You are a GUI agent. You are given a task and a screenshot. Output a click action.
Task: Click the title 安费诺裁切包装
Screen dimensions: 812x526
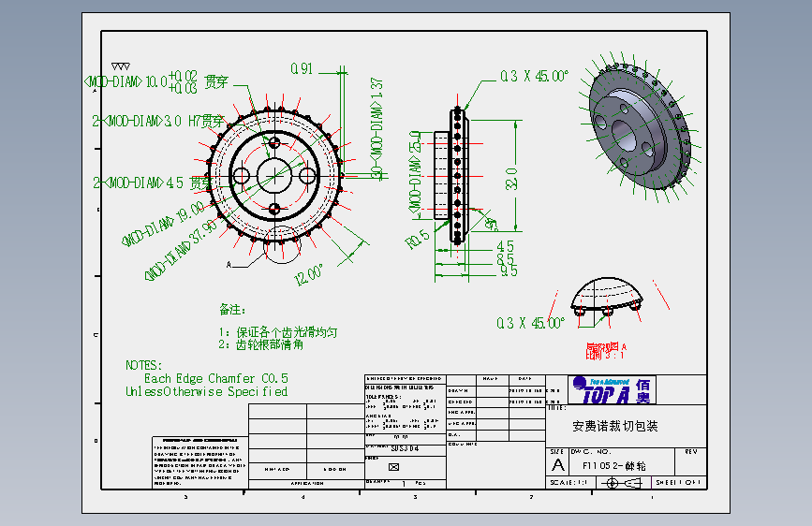coord(615,426)
